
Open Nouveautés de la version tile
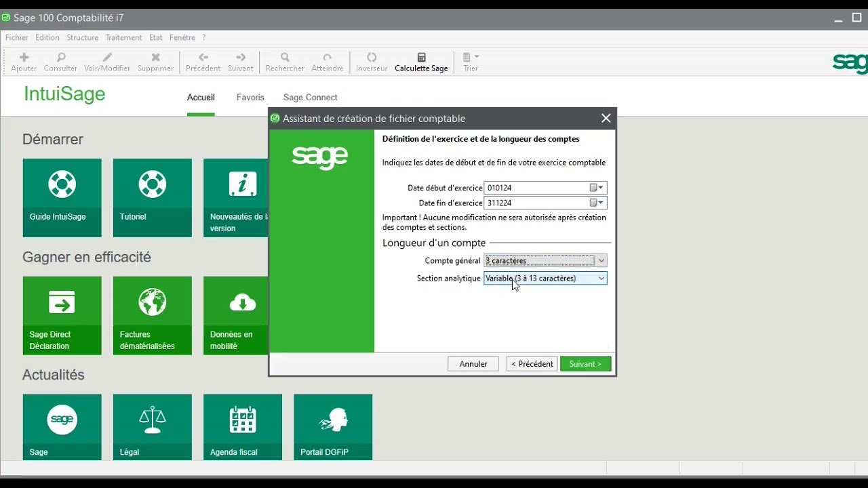(x=236, y=198)
